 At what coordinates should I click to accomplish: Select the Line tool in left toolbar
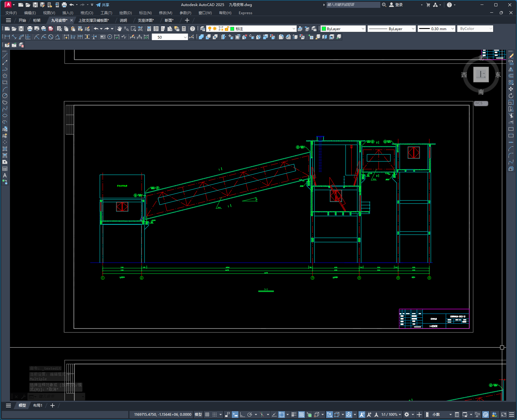point(5,56)
